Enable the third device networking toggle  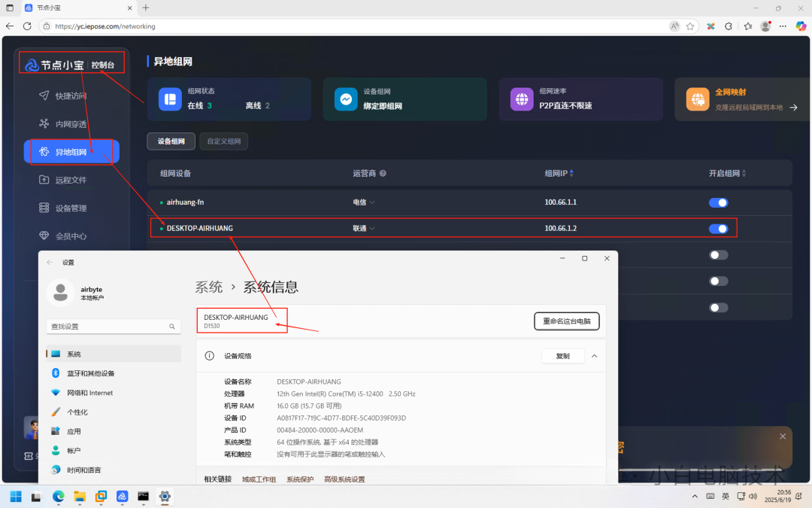[x=718, y=255]
